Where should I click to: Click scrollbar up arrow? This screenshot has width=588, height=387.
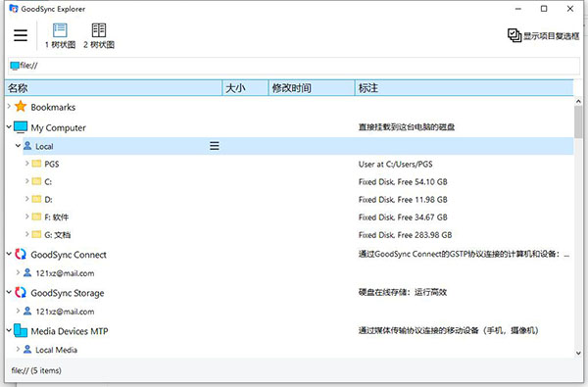tap(578, 101)
